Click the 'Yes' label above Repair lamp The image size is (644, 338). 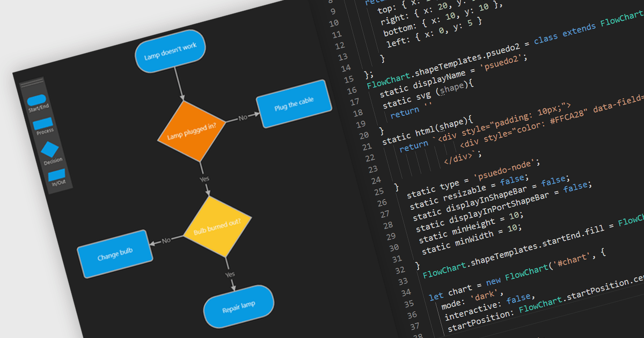click(230, 274)
